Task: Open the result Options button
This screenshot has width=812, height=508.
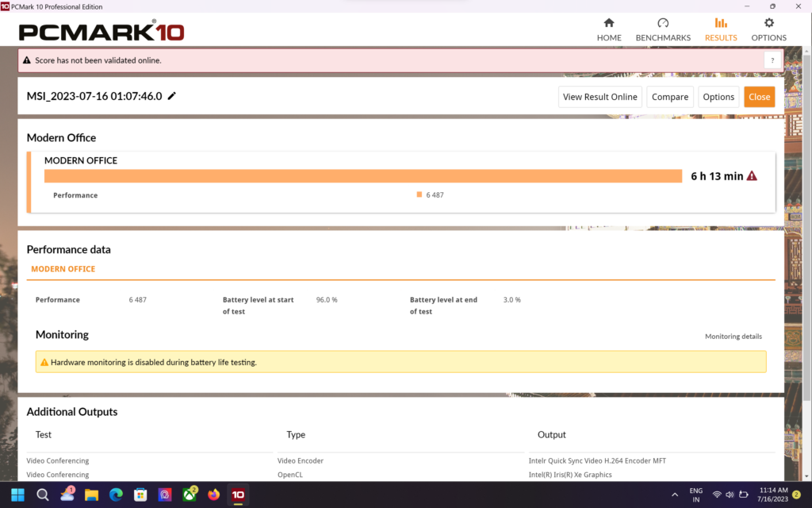Action: (718, 97)
